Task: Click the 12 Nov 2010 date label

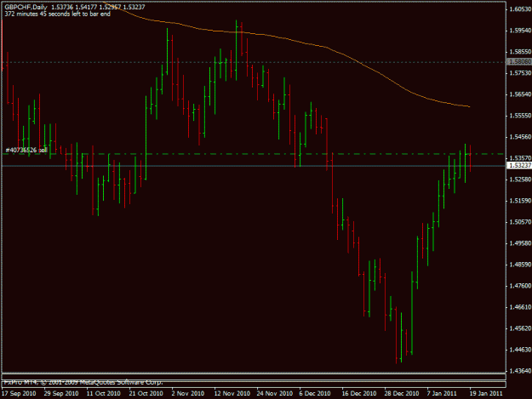Action: [x=232, y=393]
